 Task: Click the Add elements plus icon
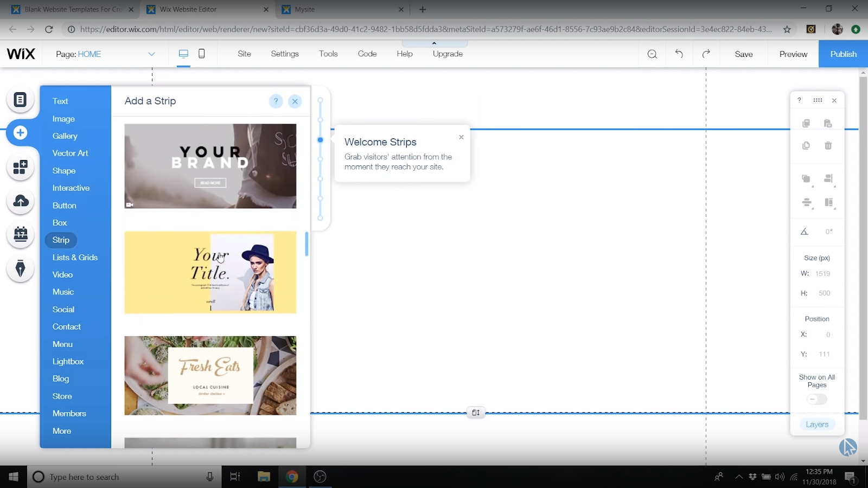coord(21,133)
